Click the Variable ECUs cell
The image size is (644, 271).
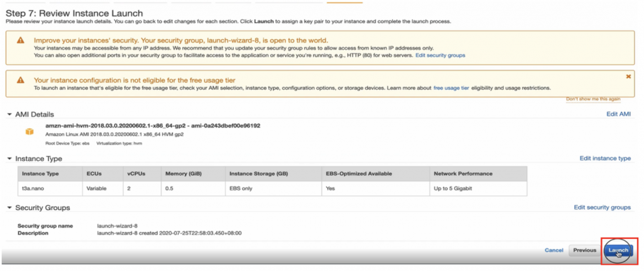pyautogui.click(x=103, y=189)
